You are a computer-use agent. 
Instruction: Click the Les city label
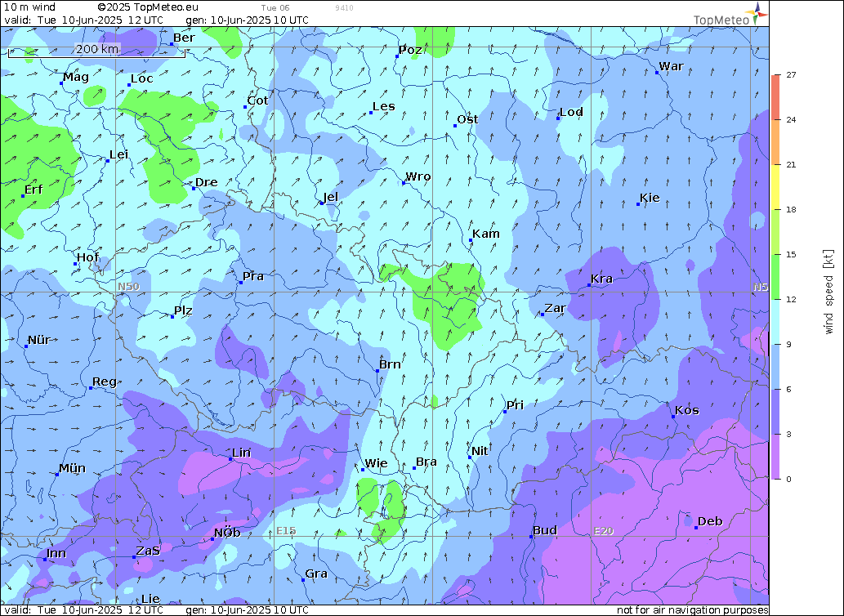[384, 106]
